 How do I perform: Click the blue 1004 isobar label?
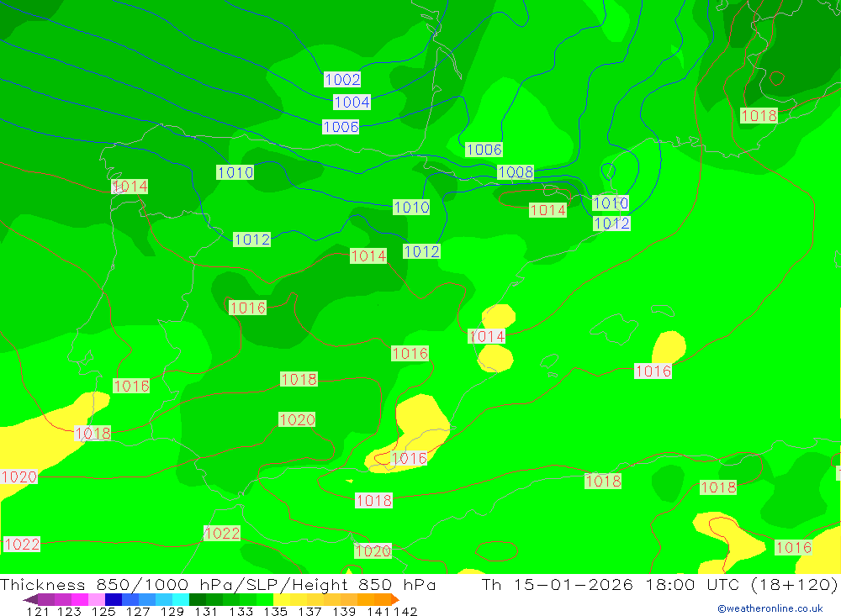352,102
